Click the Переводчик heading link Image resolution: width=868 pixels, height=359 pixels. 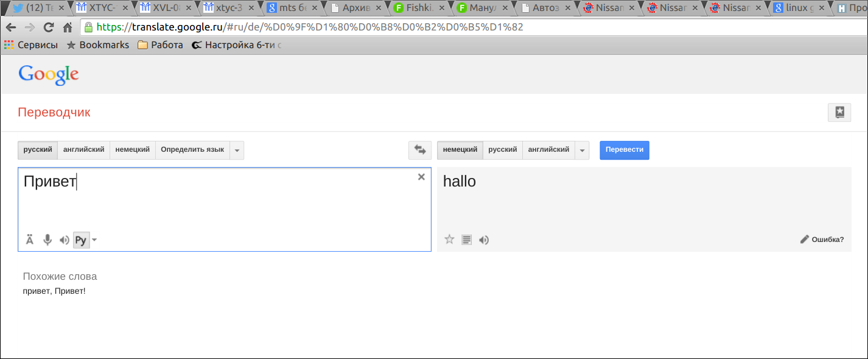coord(54,112)
